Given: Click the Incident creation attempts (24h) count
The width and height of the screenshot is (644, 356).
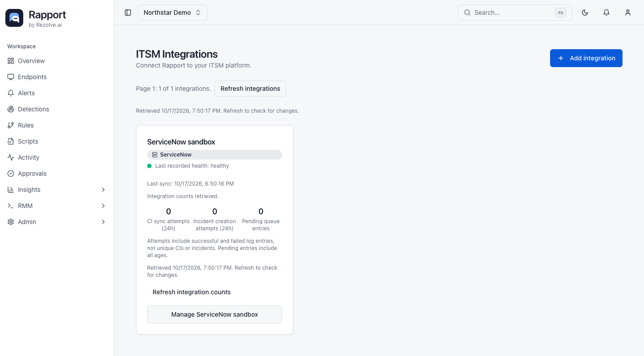Looking at the screenshot, I should click(x=215, y=212).
